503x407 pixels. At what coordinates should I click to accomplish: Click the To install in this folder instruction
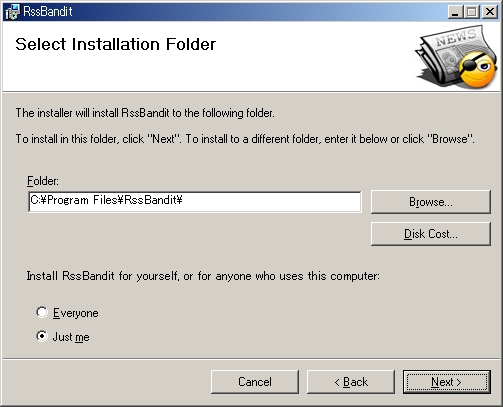pyautogui.click(x=245, y=139)
